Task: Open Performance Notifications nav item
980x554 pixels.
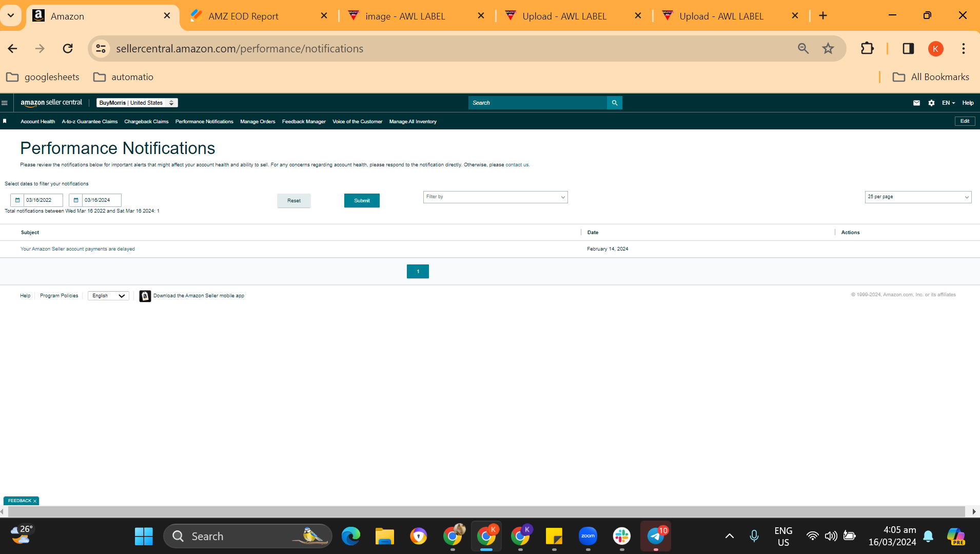Action: 204,122
